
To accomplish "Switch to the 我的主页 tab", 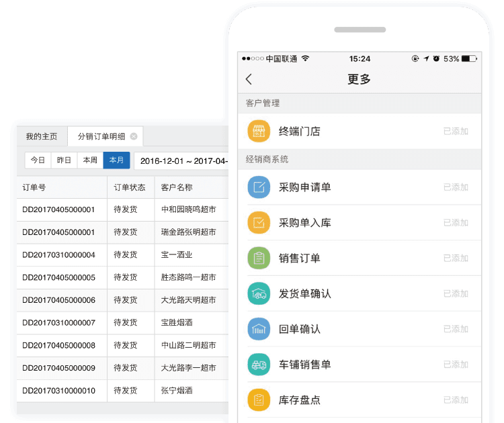I will tap(42, 136).
